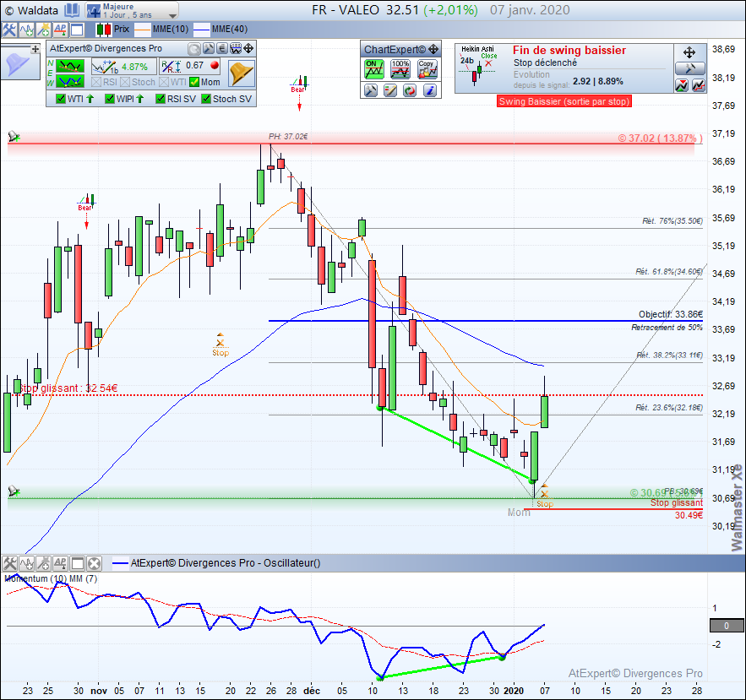Open swing panel hammer settings button

(689, 69)
